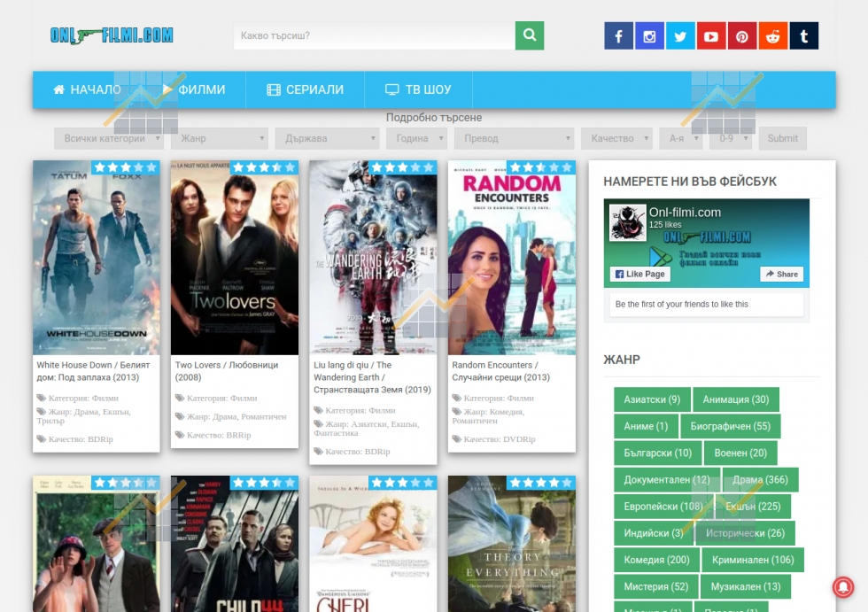This screenshot has height=612, width=868.
Task: Open Liu lang di qiu title link
Action: coord(372,377)
